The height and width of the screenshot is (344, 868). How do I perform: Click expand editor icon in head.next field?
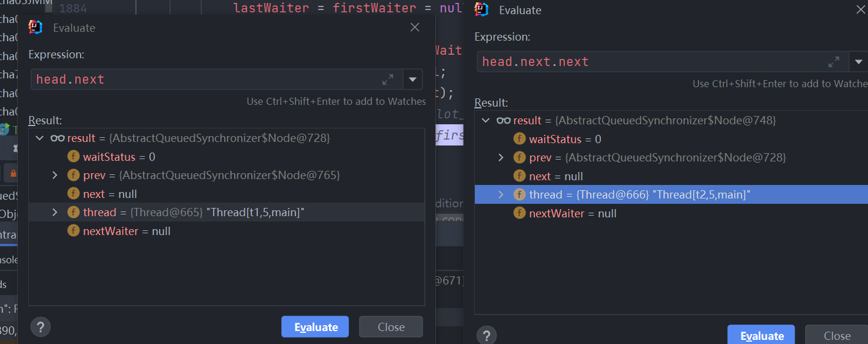click(388, 80)
